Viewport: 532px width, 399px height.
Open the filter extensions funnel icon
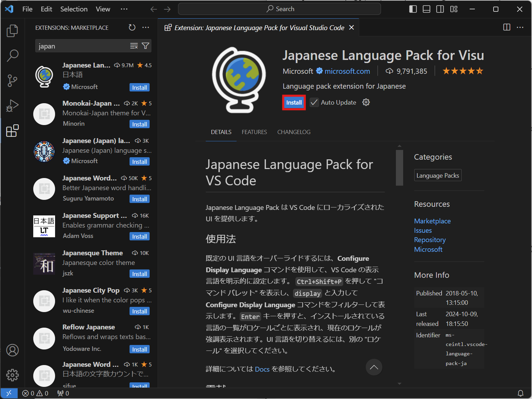145,45
